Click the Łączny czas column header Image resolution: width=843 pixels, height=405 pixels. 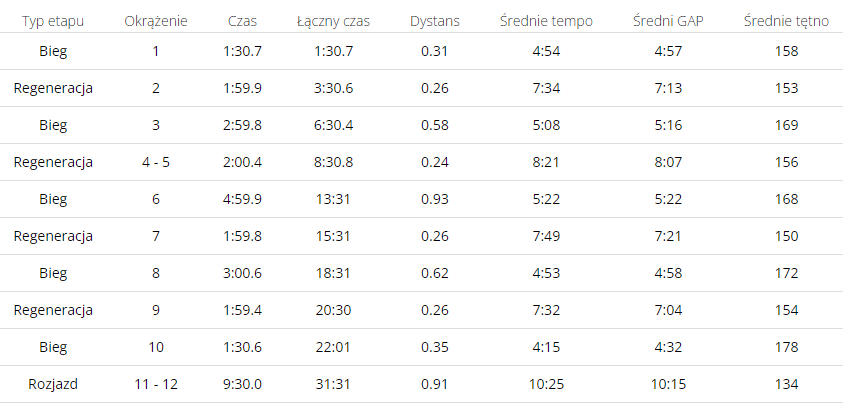tap(333, 22)
